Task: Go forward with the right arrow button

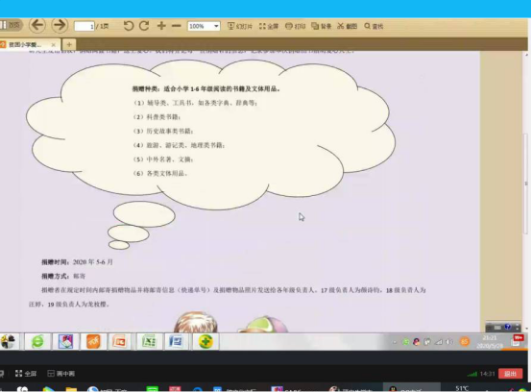Action: (x=60, y=26)
